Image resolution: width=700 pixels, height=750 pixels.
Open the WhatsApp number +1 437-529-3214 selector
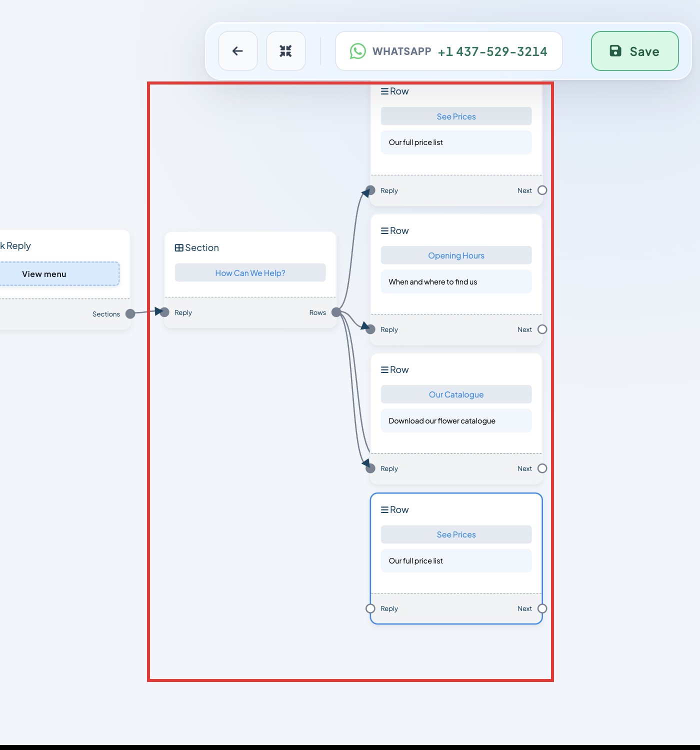[x=449, y=51]
